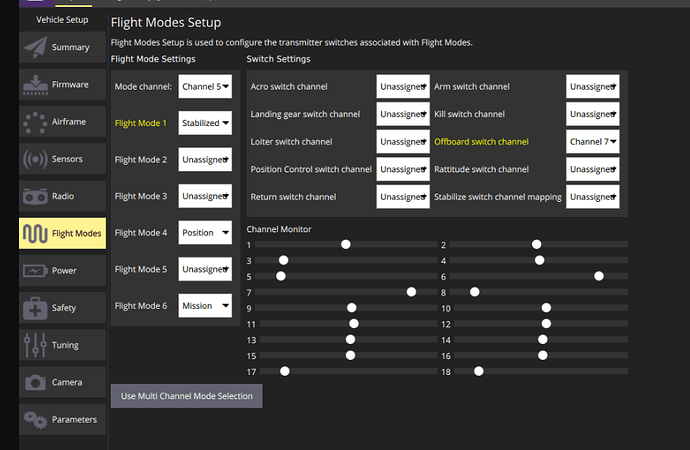The image size is (690, 450).
Task: Click the Channel Monitor heading
Action: 279,229
